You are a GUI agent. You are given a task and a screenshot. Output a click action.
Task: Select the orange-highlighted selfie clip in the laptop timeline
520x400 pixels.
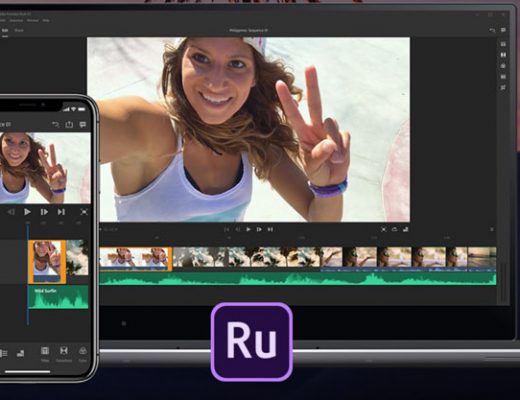pos(136,259)
